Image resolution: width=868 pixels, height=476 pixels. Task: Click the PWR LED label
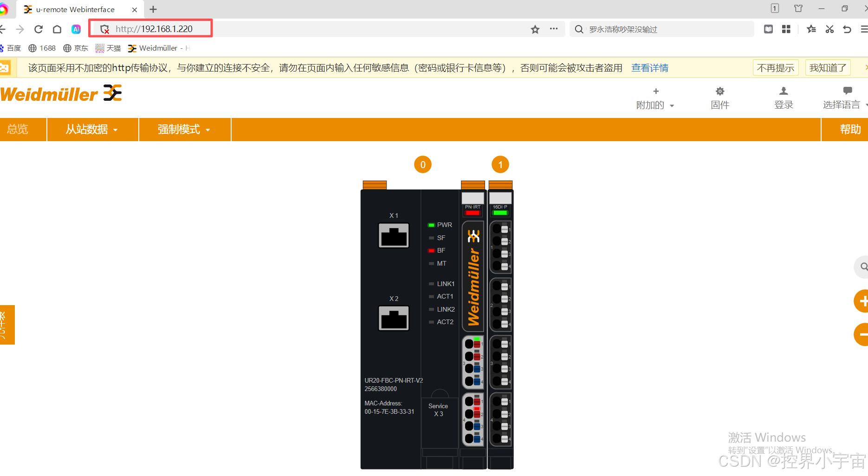pos(444,225)
